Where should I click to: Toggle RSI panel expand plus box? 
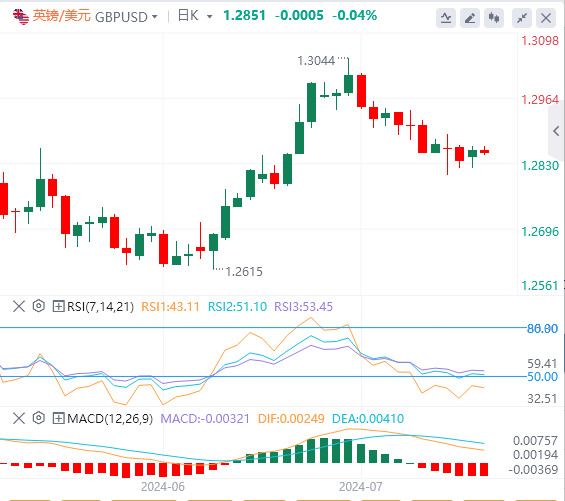tap(58, 306)
